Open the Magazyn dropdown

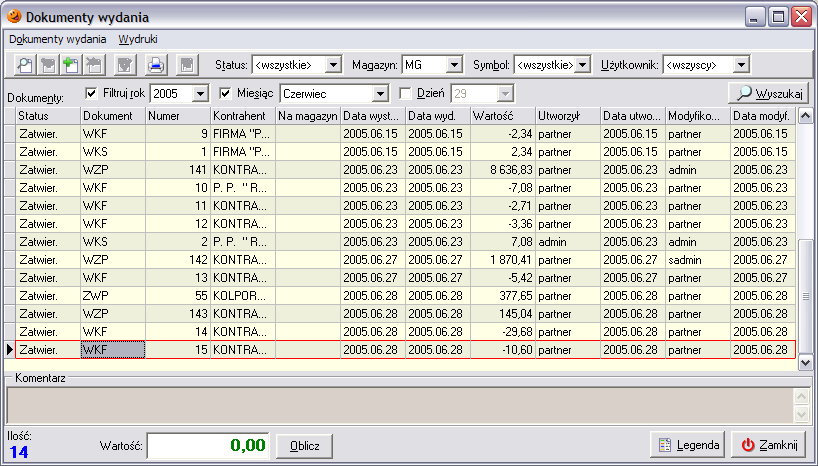click(454, 65)
